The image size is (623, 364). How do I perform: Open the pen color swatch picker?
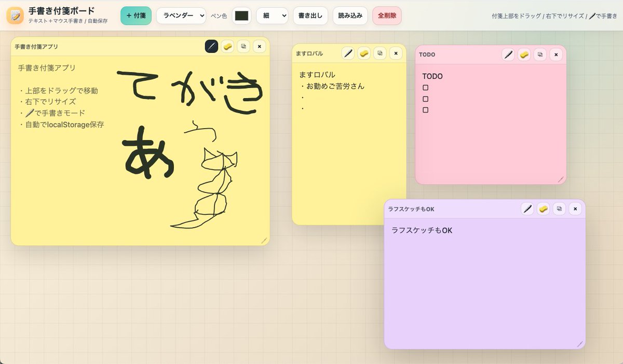pyautogui.click(x=241, y=16)
